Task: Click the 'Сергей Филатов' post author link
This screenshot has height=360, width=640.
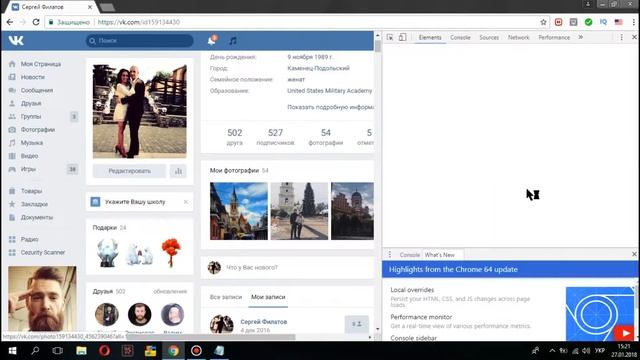Action: point(264,322)
